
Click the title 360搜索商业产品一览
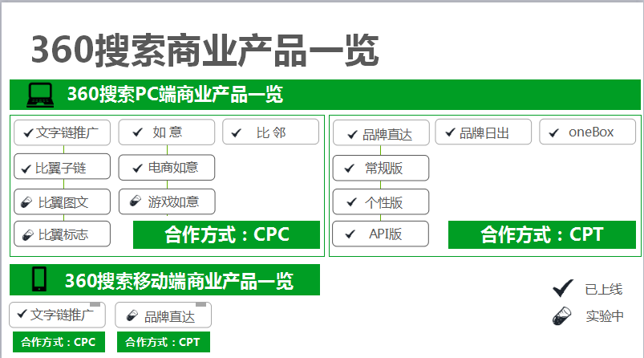[x=205, y=51]
